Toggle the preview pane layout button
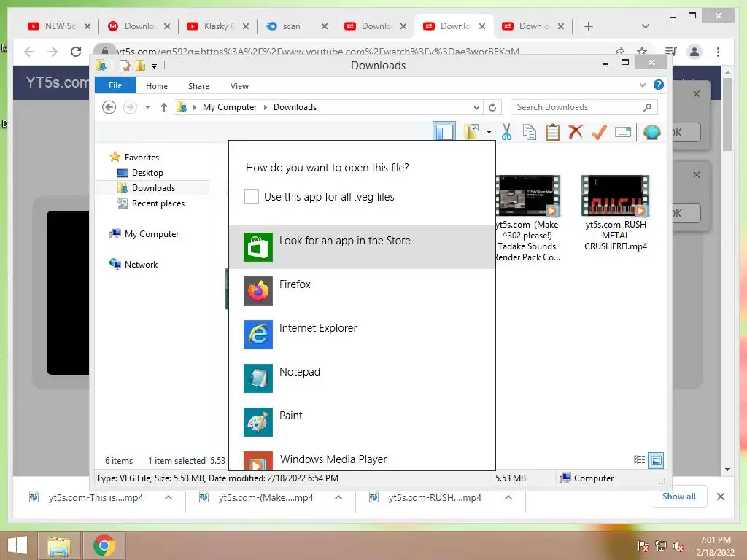The height and width of the screenshot is (560, 747). point(444,131)
